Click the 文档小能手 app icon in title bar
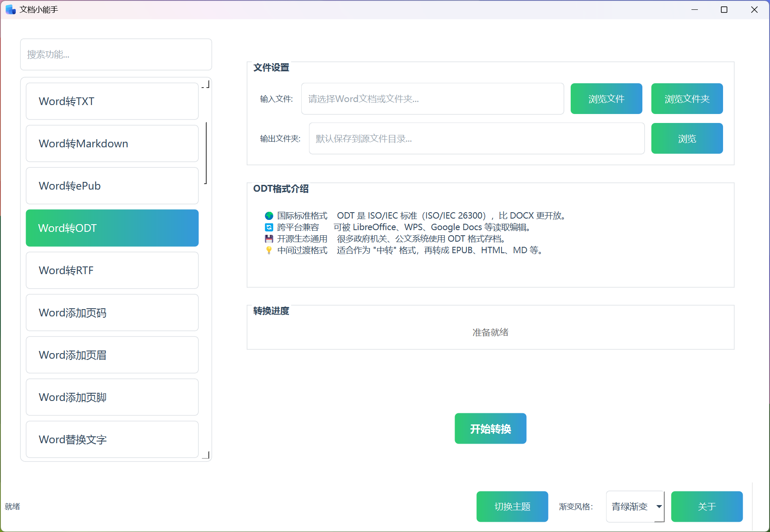This screenshot has width=770, height=532. point(11,9)
